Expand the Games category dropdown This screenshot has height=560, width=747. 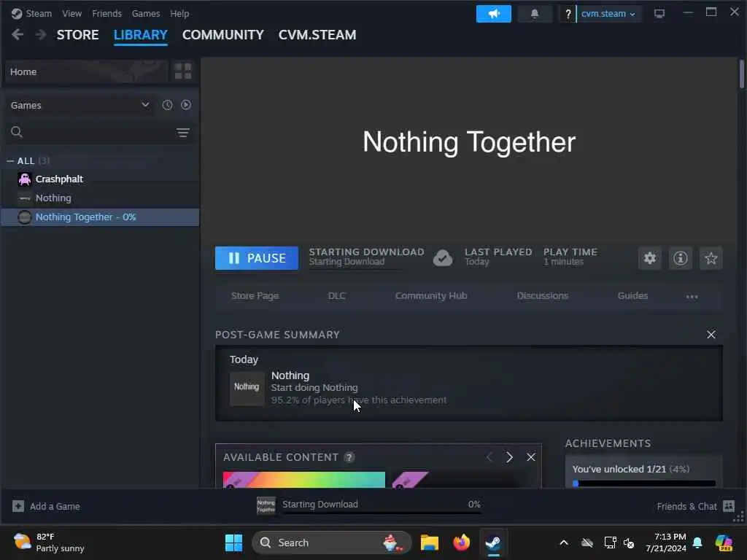(80, 105)
